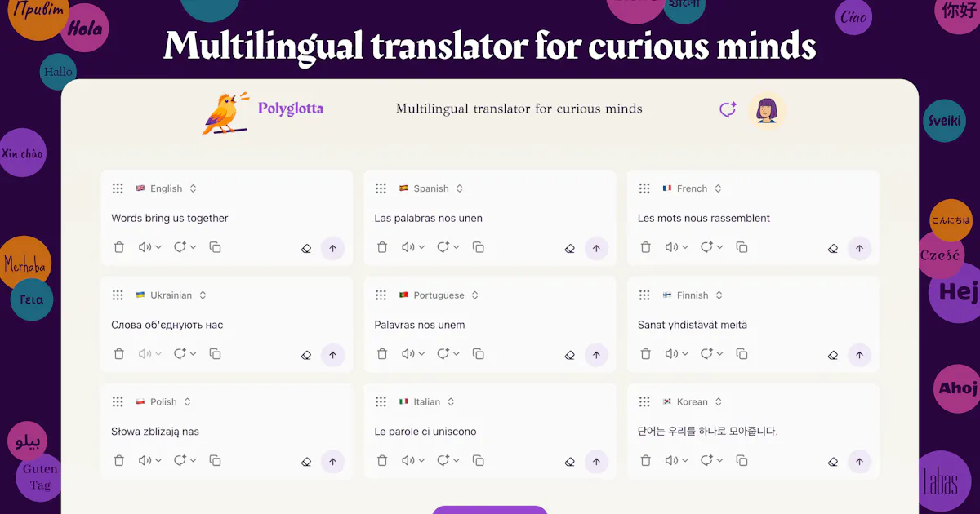
Task: Click the text 'Le parole ci uniscono'
Action: pos(425,432)
